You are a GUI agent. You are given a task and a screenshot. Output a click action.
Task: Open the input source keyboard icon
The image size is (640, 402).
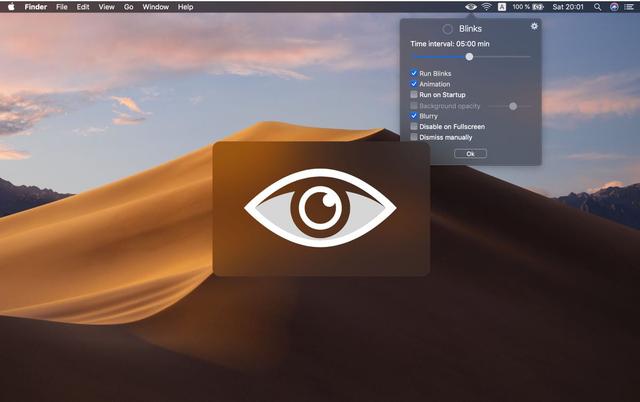tap(502, 7)
